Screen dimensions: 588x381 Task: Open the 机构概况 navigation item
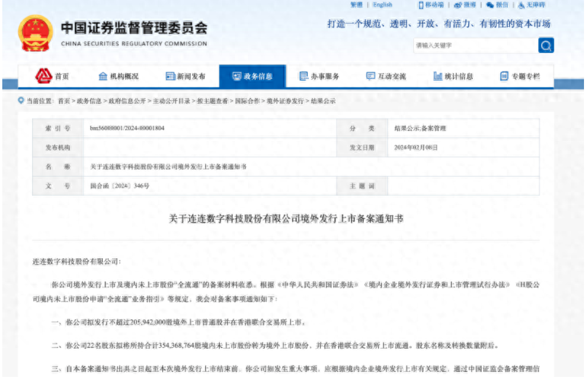[x=119, y=76]
